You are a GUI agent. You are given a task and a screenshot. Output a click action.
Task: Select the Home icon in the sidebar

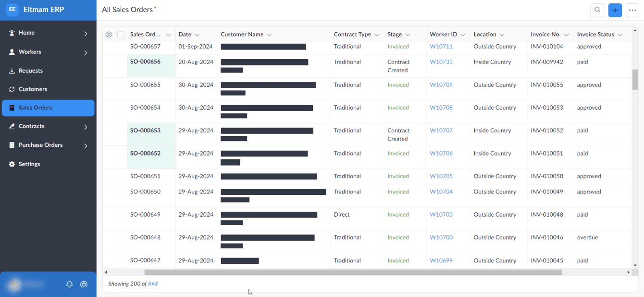[x=11, y=33]
